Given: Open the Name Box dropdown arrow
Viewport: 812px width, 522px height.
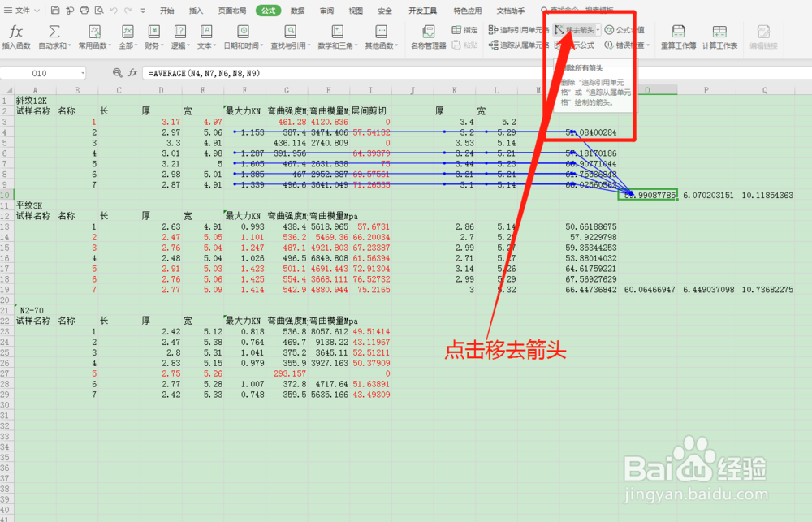Looking at the screenshot, I should click(83, 74).
